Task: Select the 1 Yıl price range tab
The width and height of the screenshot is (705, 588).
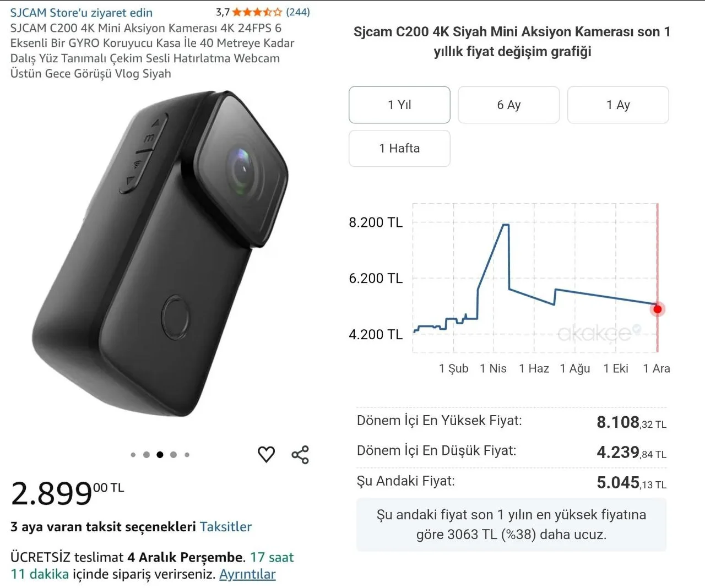Action: 399,105
